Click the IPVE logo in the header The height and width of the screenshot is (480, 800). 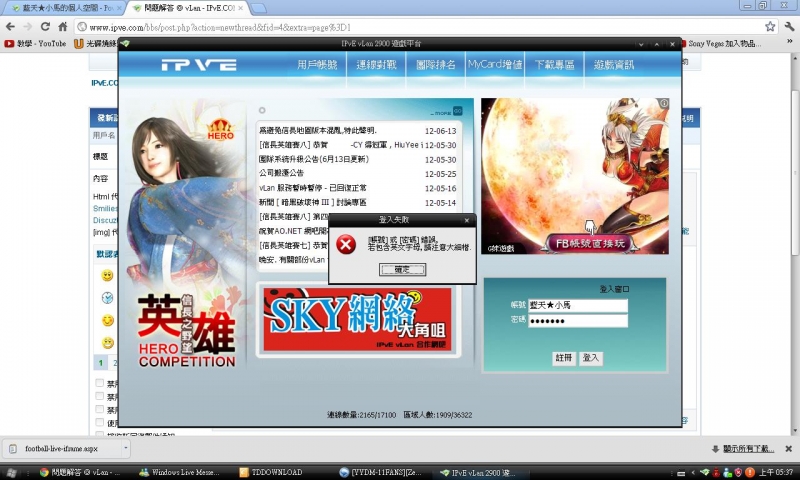tap(199, 65)
